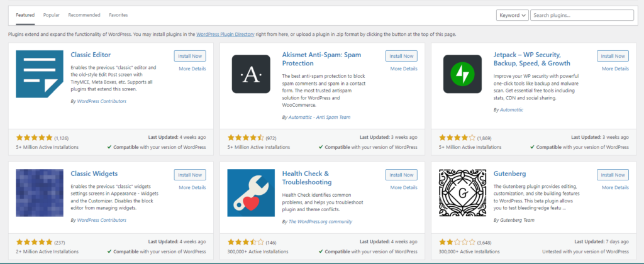Click the Classic Editor title link
Screen dimensions: 644x264
click(91, 55)
